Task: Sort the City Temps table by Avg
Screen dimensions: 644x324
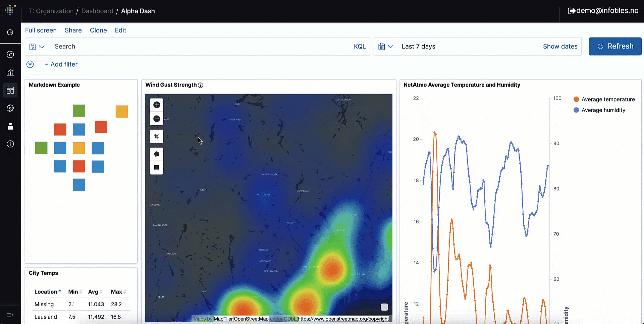Action: (95, 292)
